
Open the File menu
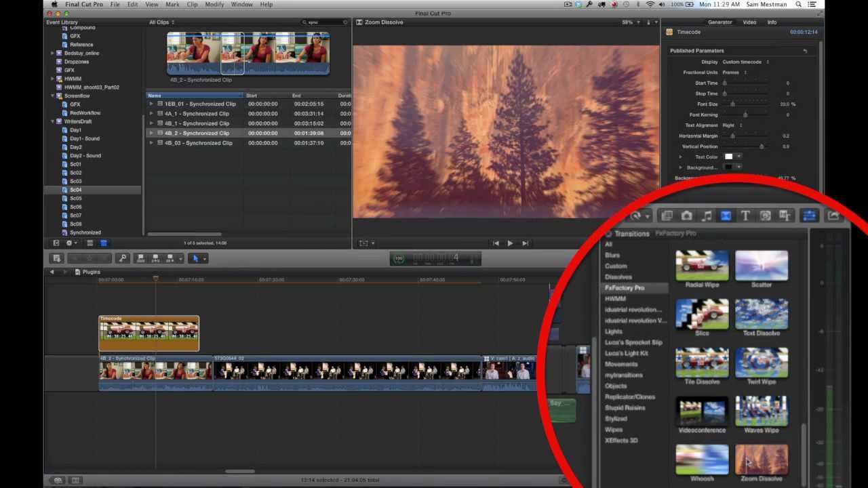[115, 4]
